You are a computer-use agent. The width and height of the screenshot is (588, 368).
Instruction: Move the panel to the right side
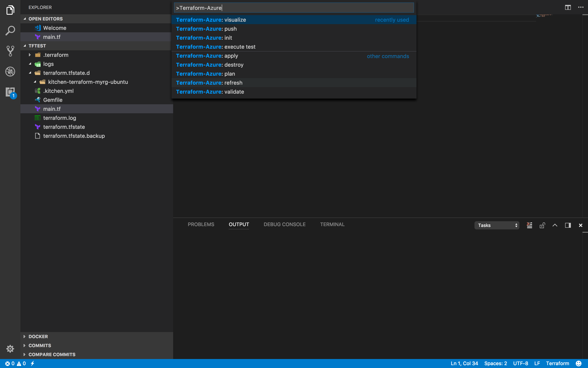(x=568, y=225)
